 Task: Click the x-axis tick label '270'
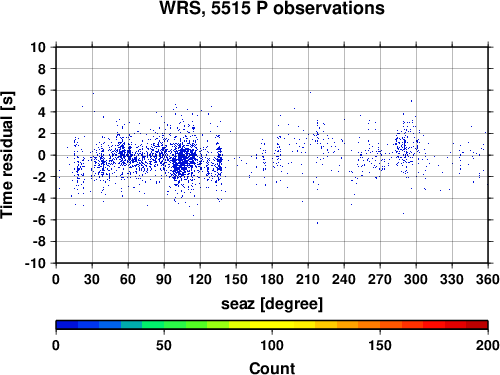point(380,279)
